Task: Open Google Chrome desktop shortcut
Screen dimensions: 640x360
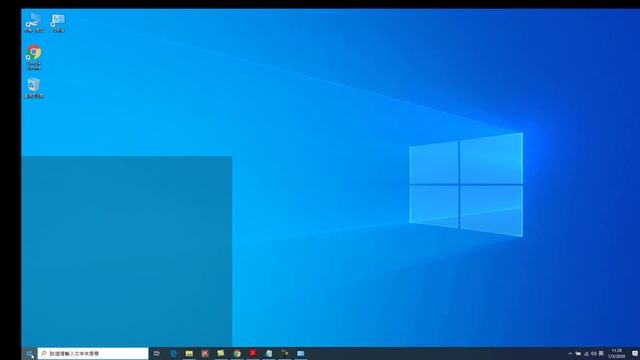Action: pos(34,58)
